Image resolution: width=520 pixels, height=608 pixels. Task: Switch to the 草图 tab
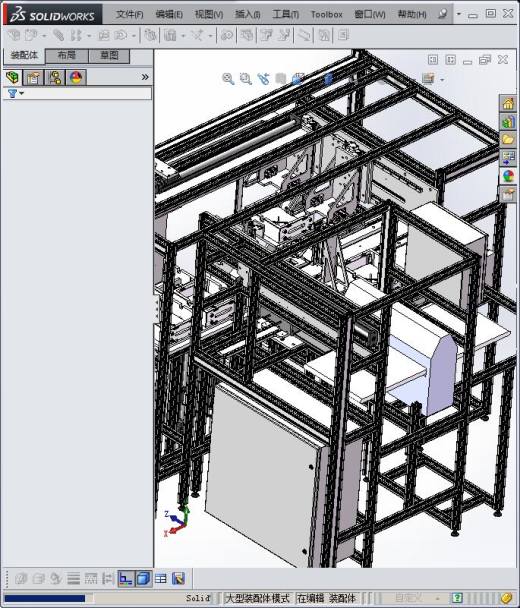pyautogui.click(x=109, y=55)
